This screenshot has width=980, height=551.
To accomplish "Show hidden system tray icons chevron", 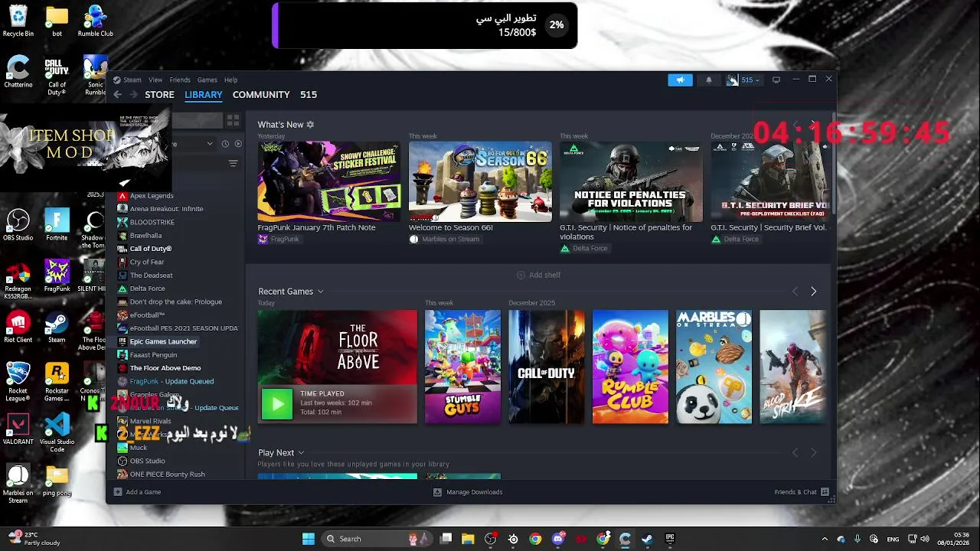I will 825,539.
